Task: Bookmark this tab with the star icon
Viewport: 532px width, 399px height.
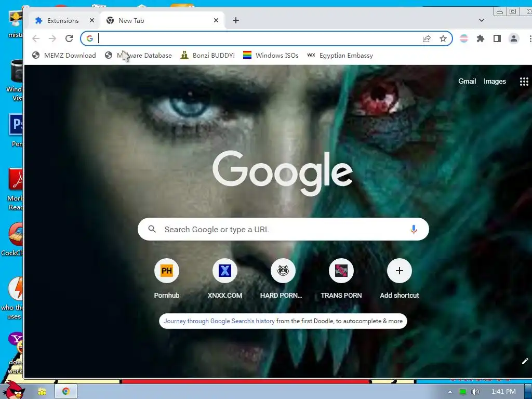Action: click(443, 38)
